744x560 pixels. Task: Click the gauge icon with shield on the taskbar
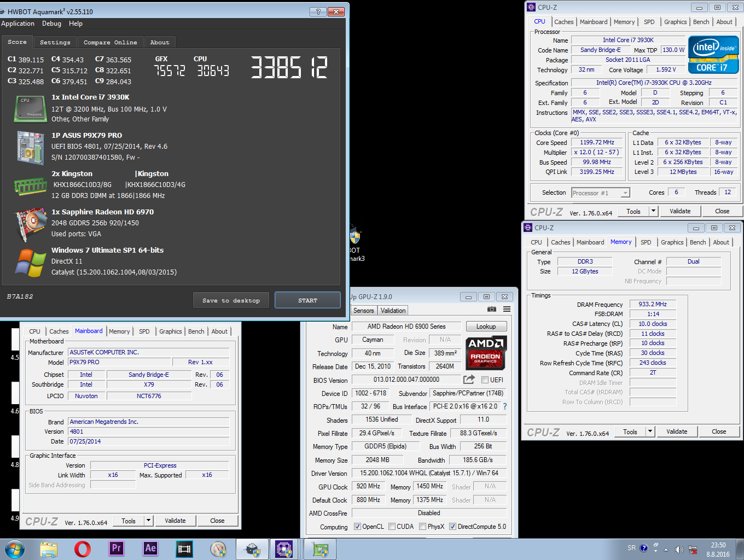click(218, 549)
